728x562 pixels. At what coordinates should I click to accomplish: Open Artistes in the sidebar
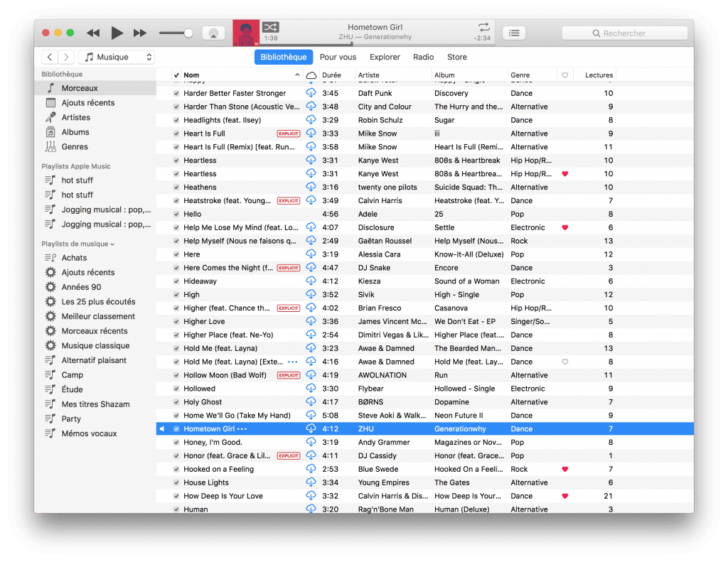(x=95, y=117)
